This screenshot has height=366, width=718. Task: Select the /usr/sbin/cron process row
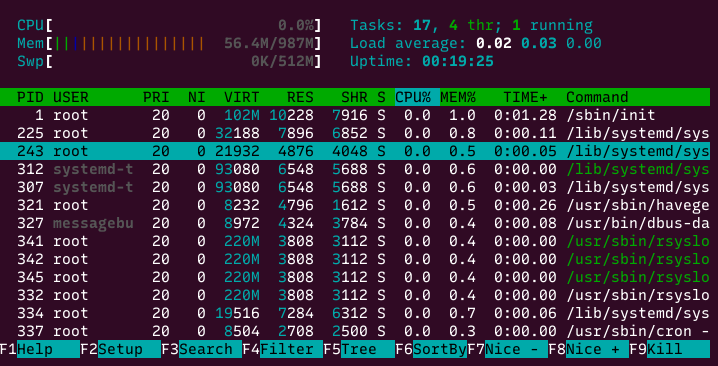(355, 331)
